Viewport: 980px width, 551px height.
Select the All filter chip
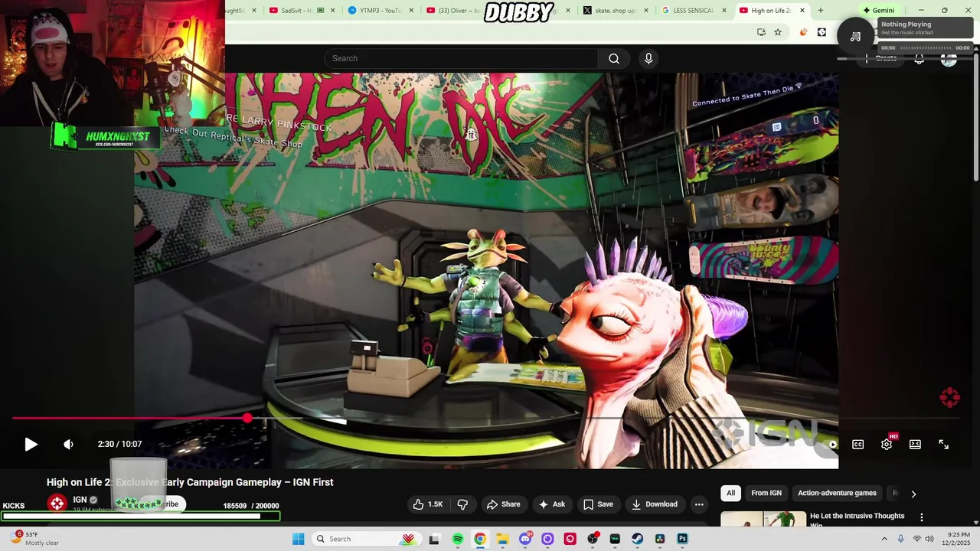[x=730, y=494]
